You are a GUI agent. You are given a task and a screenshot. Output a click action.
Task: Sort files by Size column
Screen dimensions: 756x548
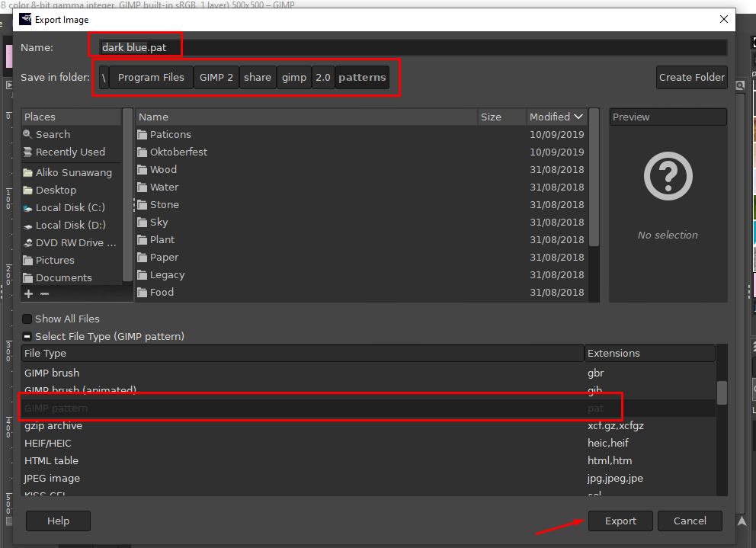click(x=502, y=117)
